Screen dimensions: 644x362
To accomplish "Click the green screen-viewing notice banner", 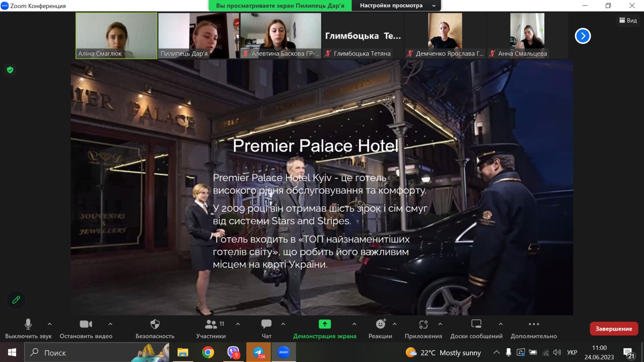I will (x=280, y=6).
